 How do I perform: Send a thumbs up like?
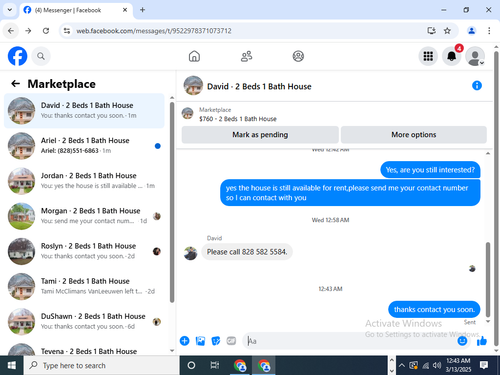482,341
